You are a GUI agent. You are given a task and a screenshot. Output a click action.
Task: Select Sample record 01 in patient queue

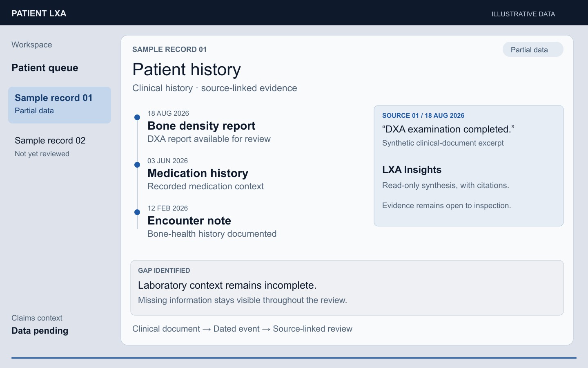coord(60,105)
